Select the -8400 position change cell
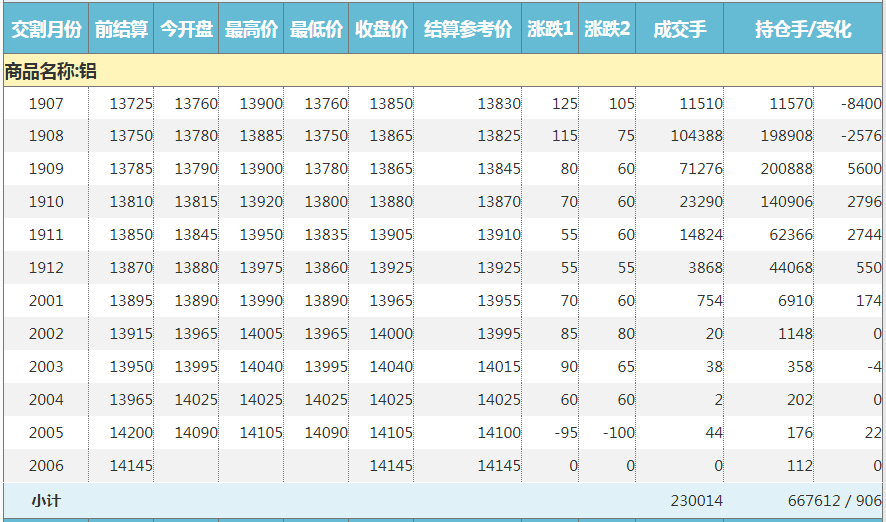Viewport: 886px width, 522px height. point(861,103)
